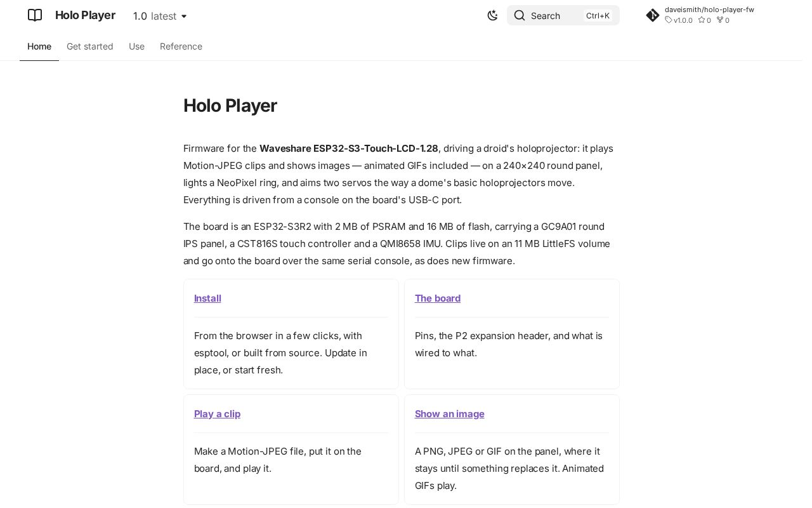Viewport: 812px width, 508px height.
Task: Open the Get started tab
Action: [x=90, y=46]
